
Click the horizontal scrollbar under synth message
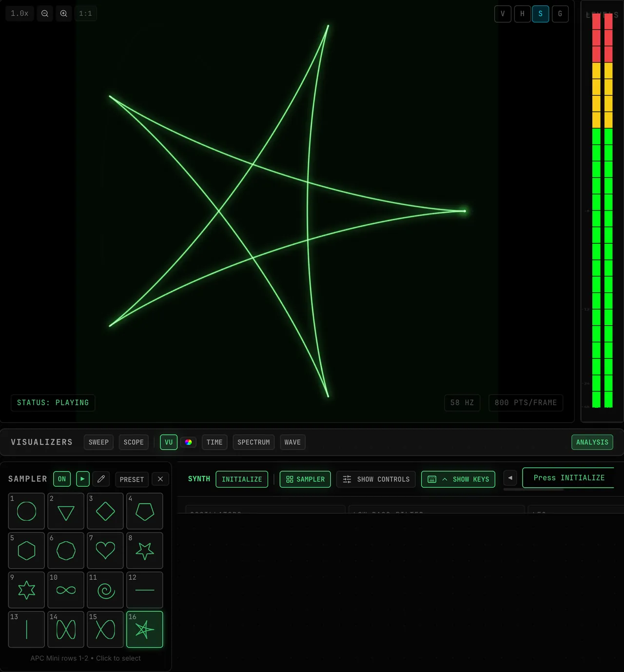(533, 490)
